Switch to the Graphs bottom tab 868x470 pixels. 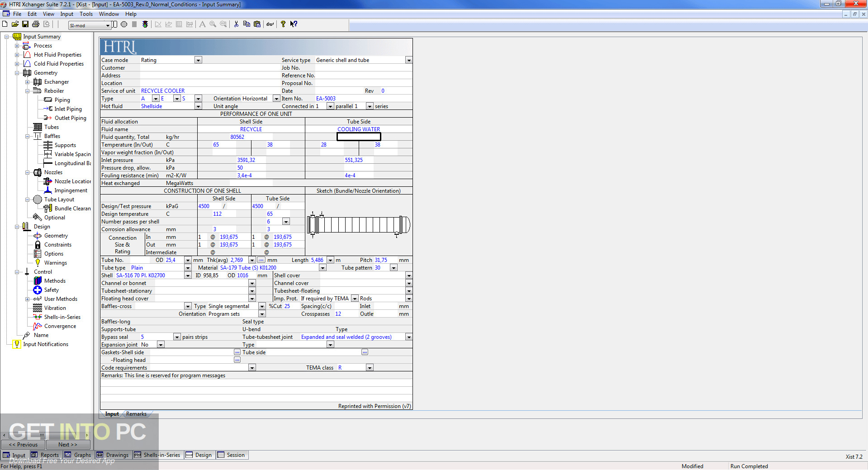78,455
